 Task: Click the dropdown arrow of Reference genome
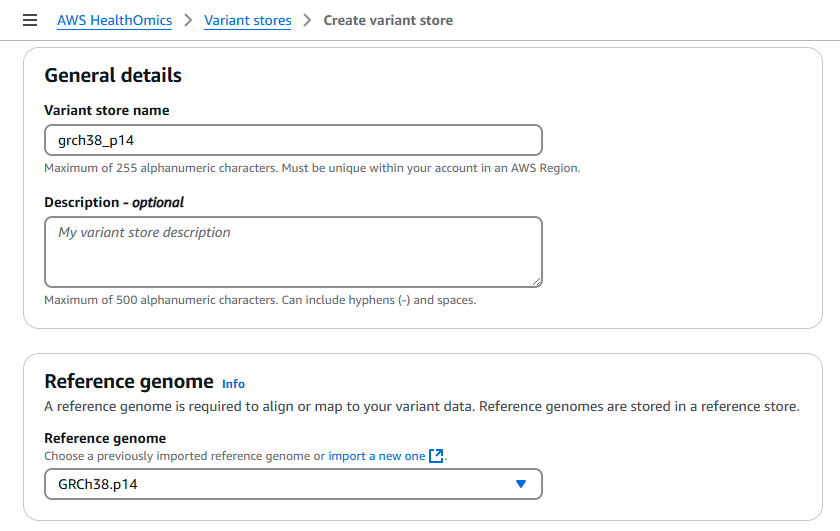(x=521, y=484)
